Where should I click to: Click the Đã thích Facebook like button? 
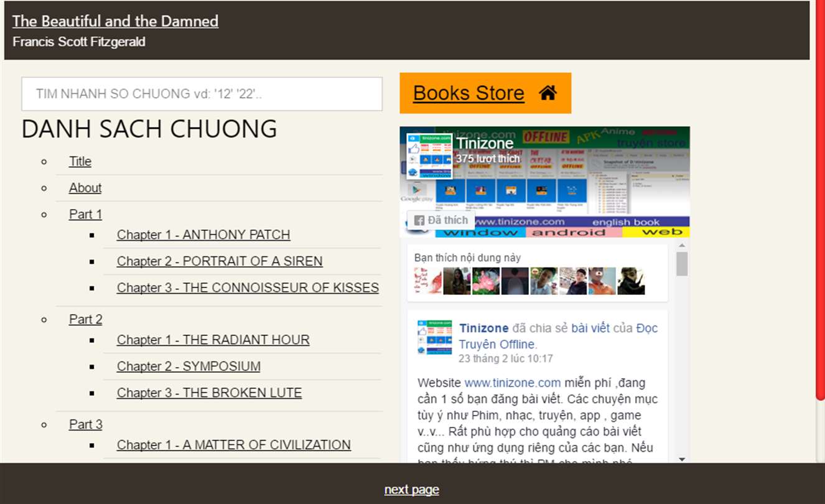click(441, 220)
